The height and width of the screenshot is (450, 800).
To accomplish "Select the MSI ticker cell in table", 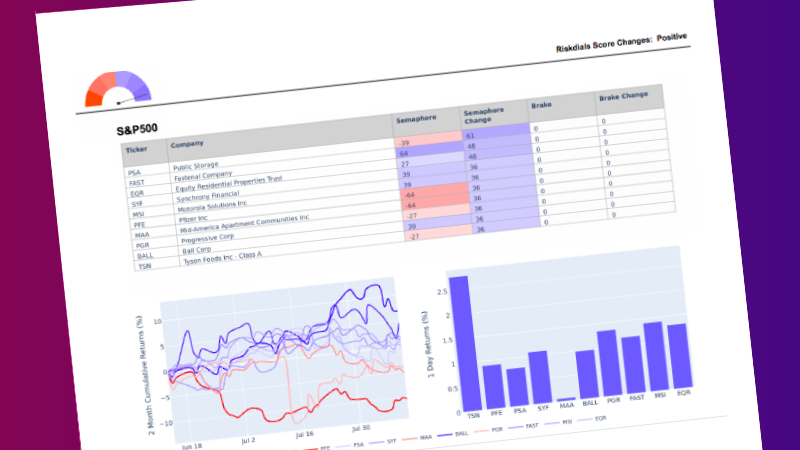I will click(x=138, y=214).
